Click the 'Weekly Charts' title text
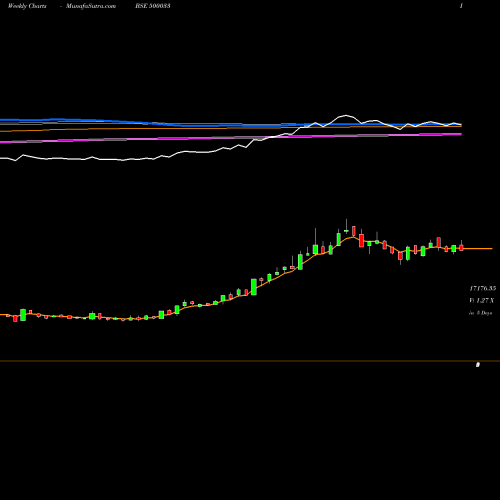The image size is (500, 500). [x=27, y=6]
